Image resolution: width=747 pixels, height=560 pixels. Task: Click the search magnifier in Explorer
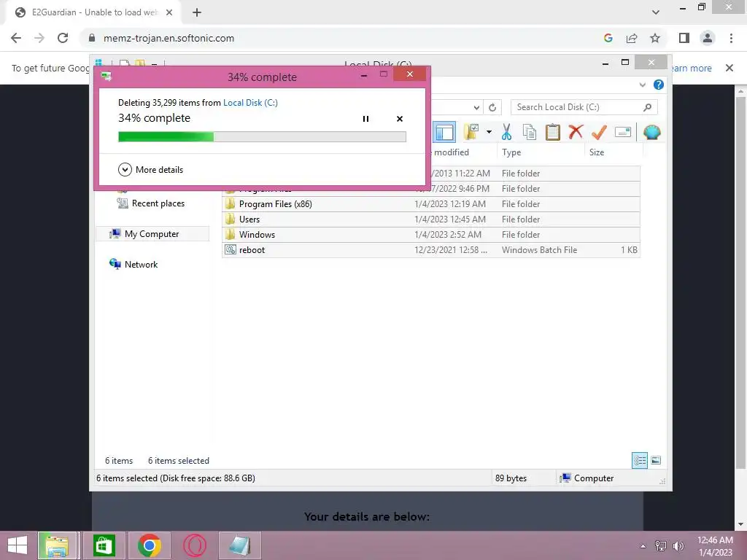(648, 107)
